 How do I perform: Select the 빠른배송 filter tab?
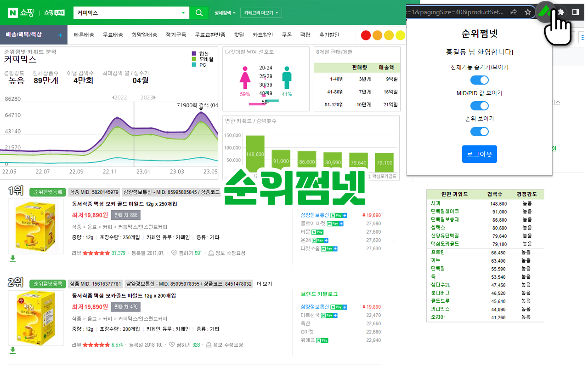(x=84, y=35)
